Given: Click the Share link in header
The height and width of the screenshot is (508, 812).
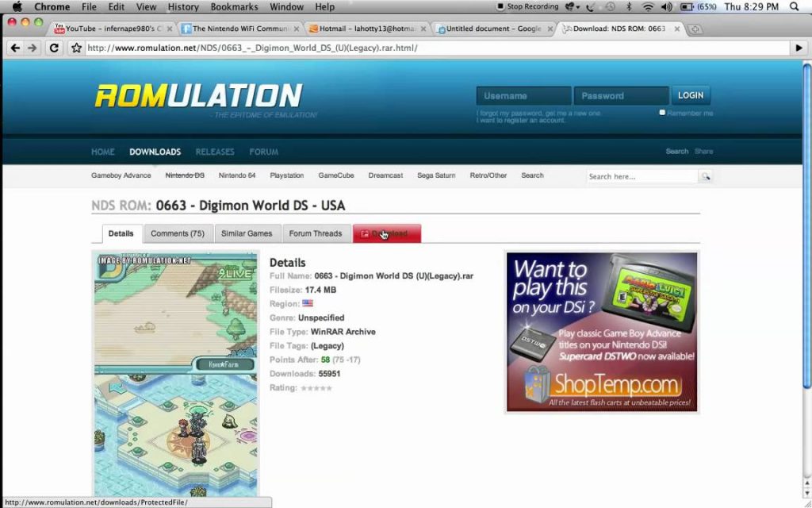Looking at the screenshot, I should (704, 152).
